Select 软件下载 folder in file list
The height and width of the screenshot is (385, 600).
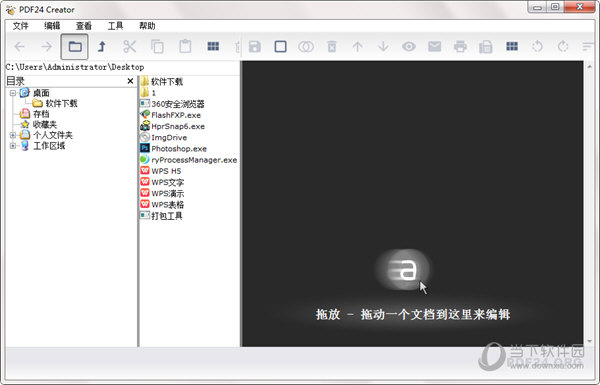167,82
